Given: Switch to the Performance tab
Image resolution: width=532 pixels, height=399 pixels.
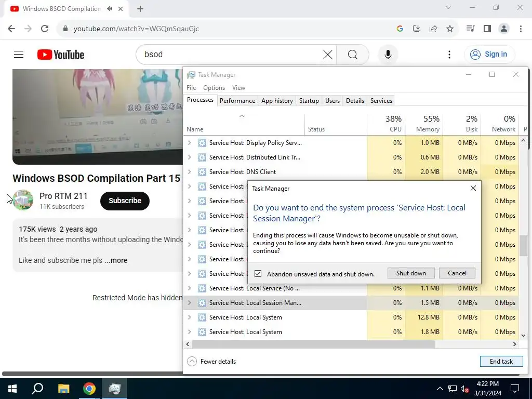Looking at the screenshot, I should 237,101.
